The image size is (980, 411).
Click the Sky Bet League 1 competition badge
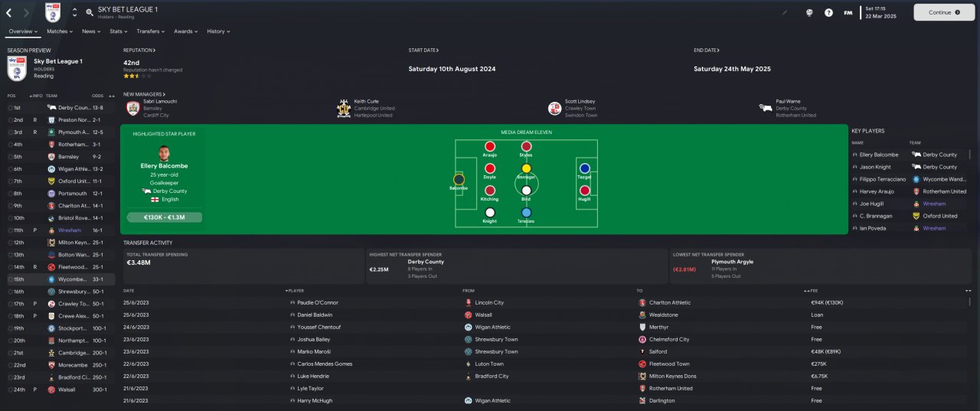tap(53, 12)
